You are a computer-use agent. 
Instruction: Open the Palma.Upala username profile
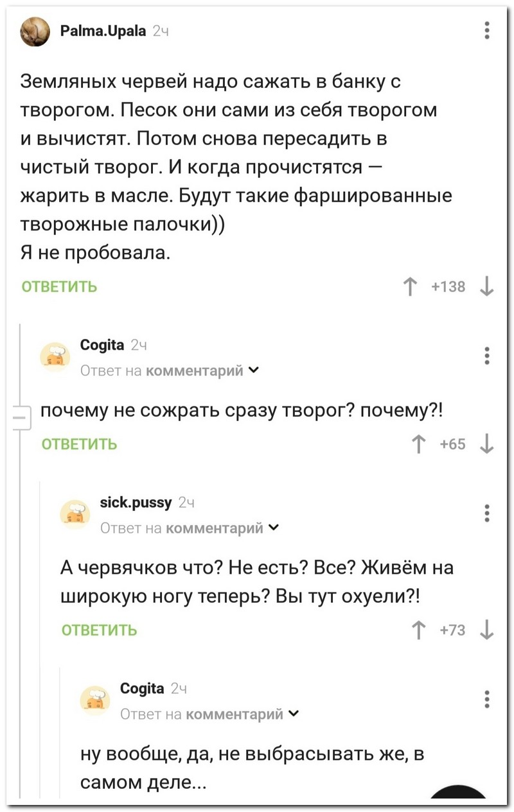104,30
